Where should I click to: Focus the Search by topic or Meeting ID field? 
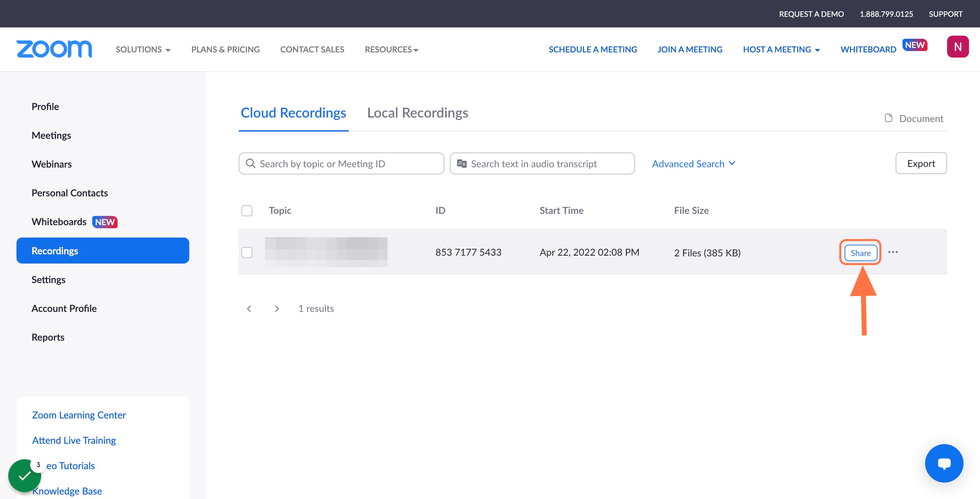341,163
